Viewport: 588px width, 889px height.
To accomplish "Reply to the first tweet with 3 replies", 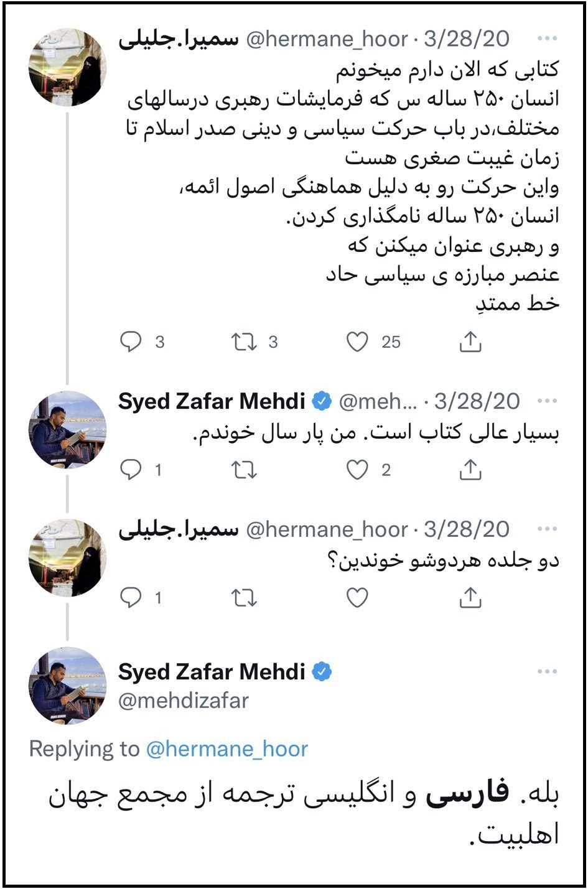I will pyautogui.click(x=131, y=342).
